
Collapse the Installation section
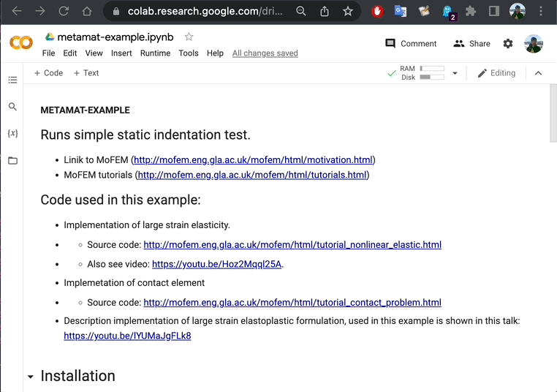pos(31,377)
